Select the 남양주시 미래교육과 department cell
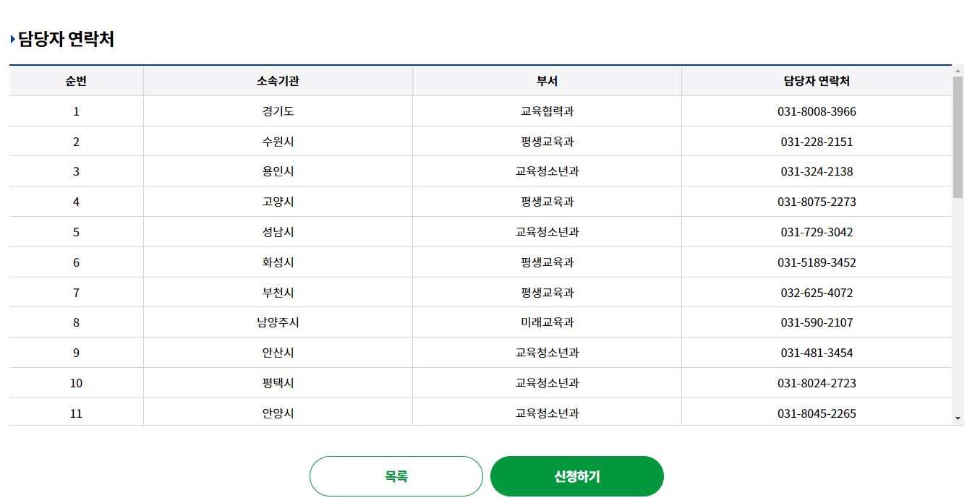This screenshot has width=980, height=503. (x=547, y=322)
